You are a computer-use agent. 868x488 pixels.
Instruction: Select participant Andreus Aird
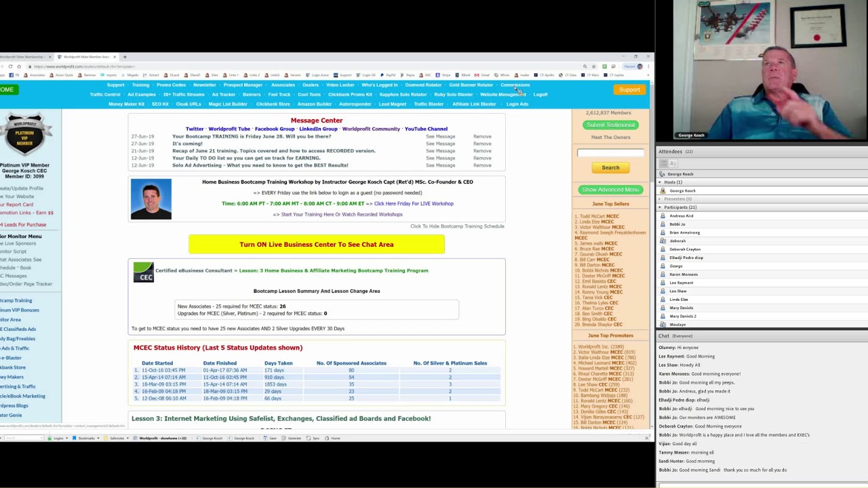[681, 216]
